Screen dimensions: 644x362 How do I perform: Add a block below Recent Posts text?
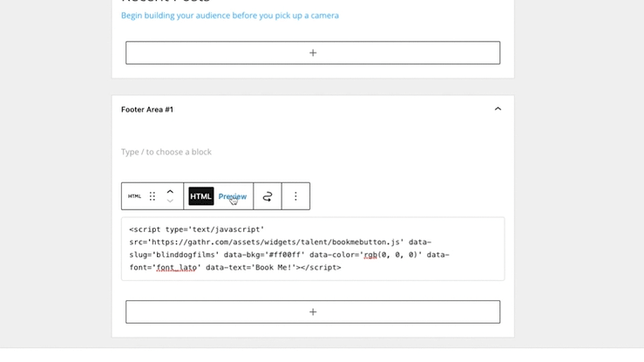[x=313, y=52]
